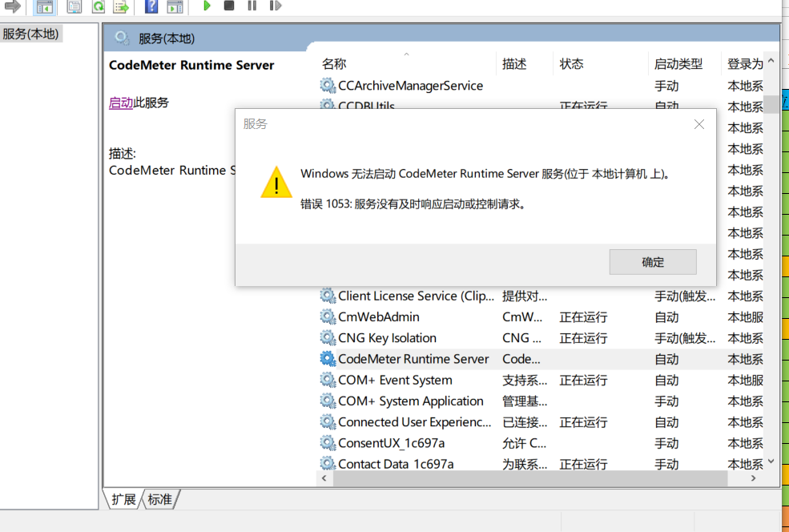
Task: Select the CmWebAdmin service name
Action: [x=379, y=317]
